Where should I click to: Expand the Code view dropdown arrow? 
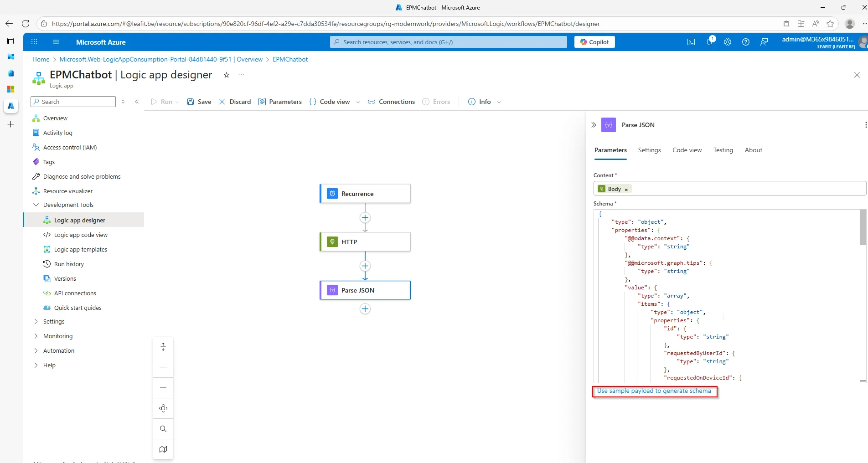(x=358, y=102)
